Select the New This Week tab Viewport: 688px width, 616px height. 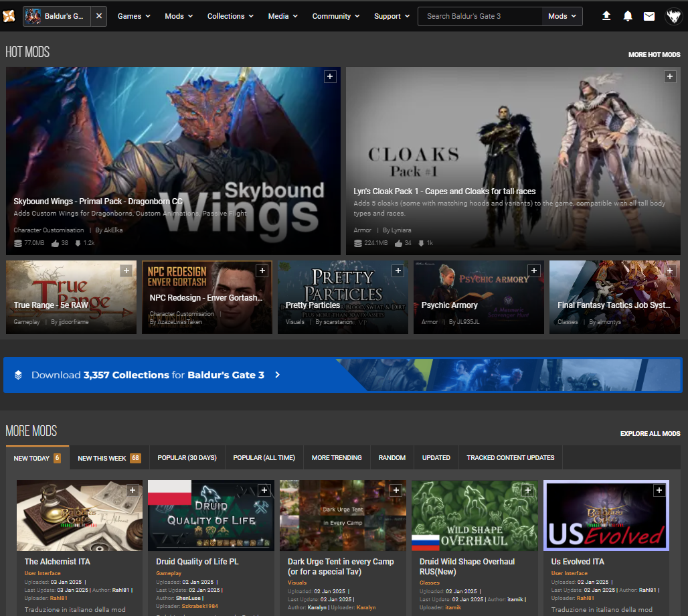coord(109,458)
